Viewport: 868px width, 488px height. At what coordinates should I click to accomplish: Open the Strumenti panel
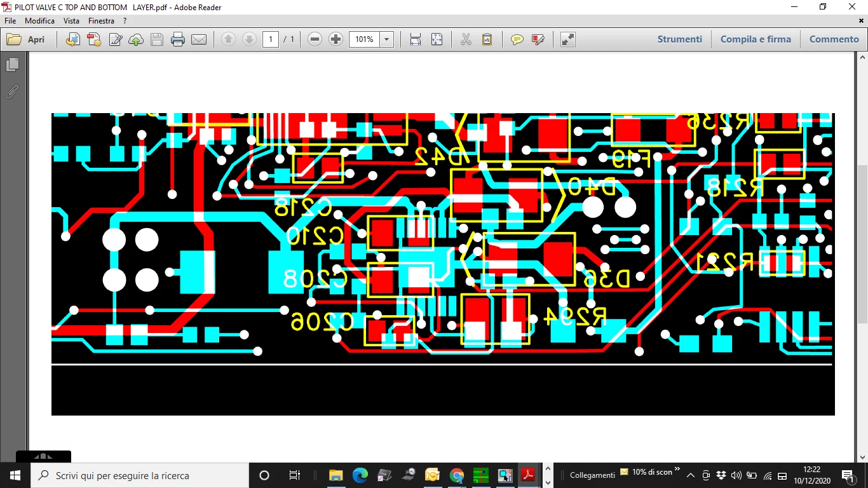coord(680,39)
